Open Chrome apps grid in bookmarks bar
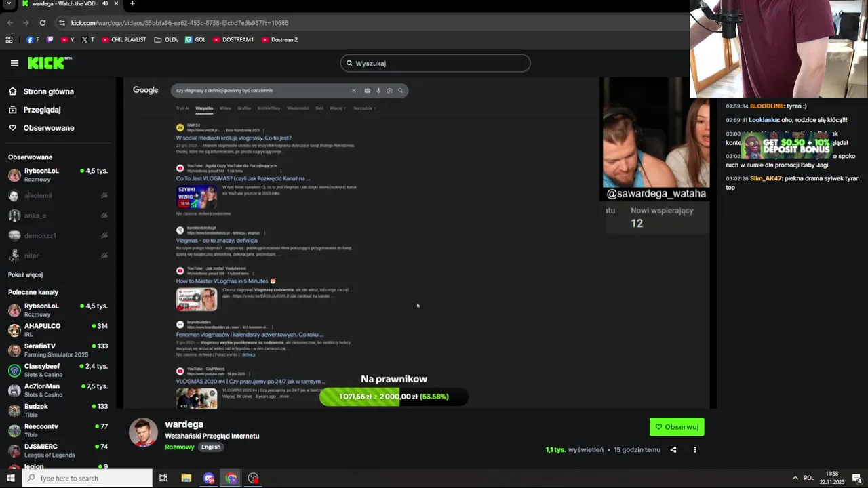 click(x=9, y=39)
